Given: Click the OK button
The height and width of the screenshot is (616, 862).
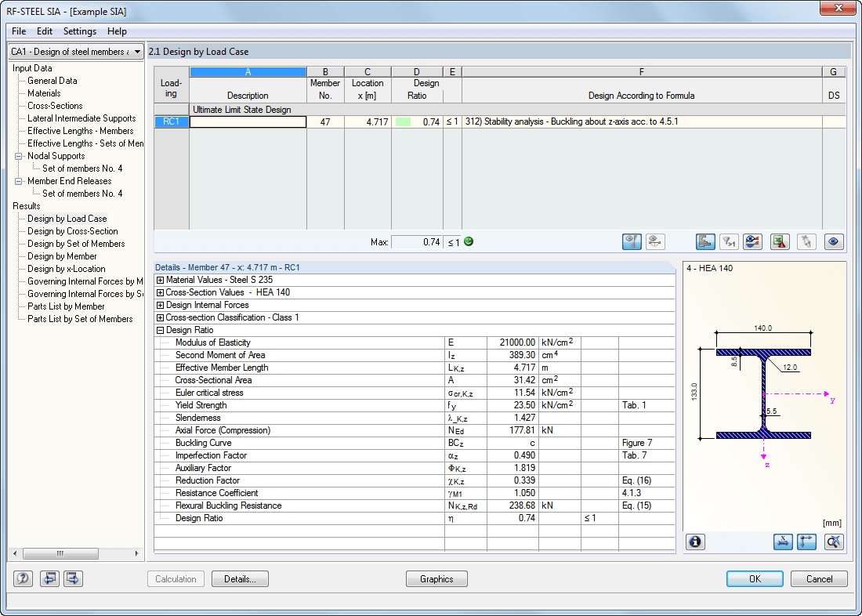Looking at the screenshot, I should point(755,578).
